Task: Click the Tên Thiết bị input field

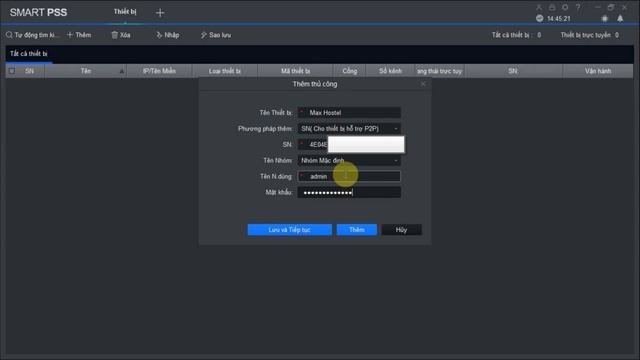Action: click(x=349, y=113)
